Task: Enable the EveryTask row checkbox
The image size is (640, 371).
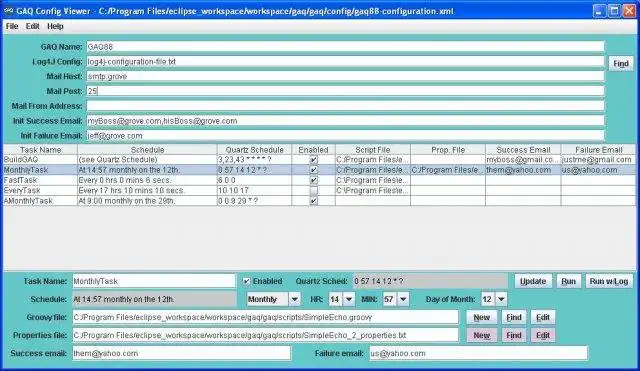Action: (x=313, y=191)
